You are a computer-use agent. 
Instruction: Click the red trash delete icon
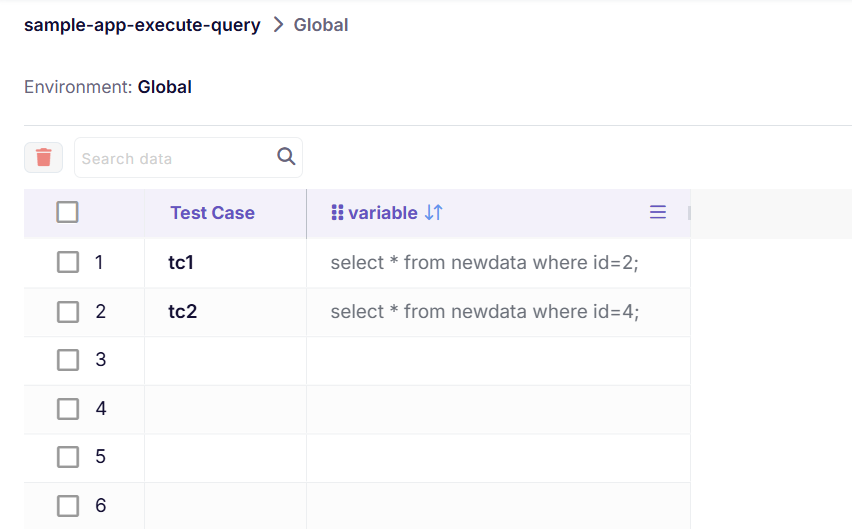[x=43, y=158]
